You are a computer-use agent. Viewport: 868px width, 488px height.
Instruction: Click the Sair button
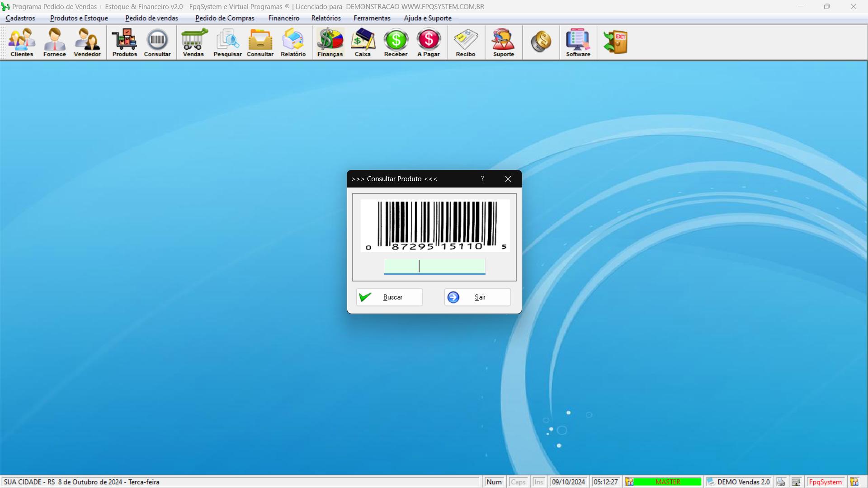point(477,297)
